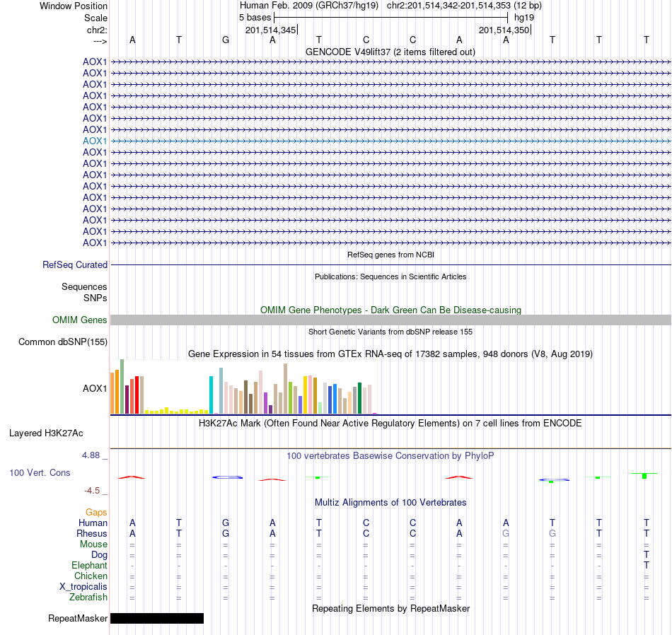Open 'OMIM Gene Phenotypes' green title
672x635 pixels.
click(390, 310)
